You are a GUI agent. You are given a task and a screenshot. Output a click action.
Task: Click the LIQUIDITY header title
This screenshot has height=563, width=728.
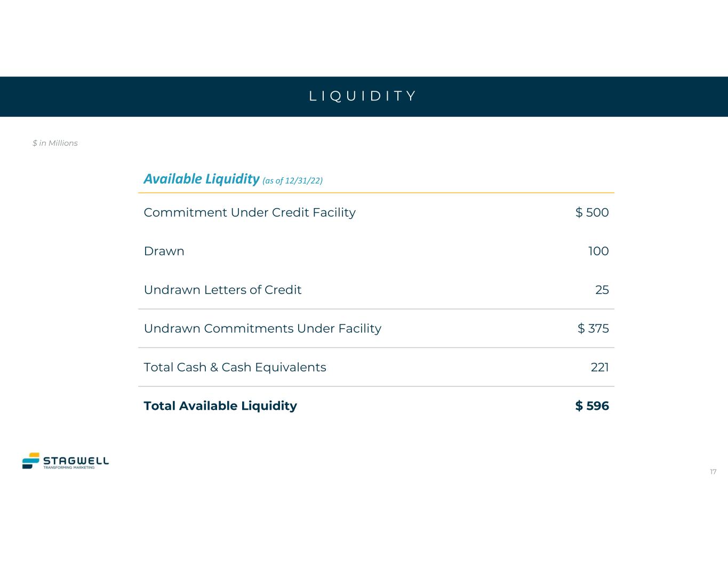(x=363, y=96)
